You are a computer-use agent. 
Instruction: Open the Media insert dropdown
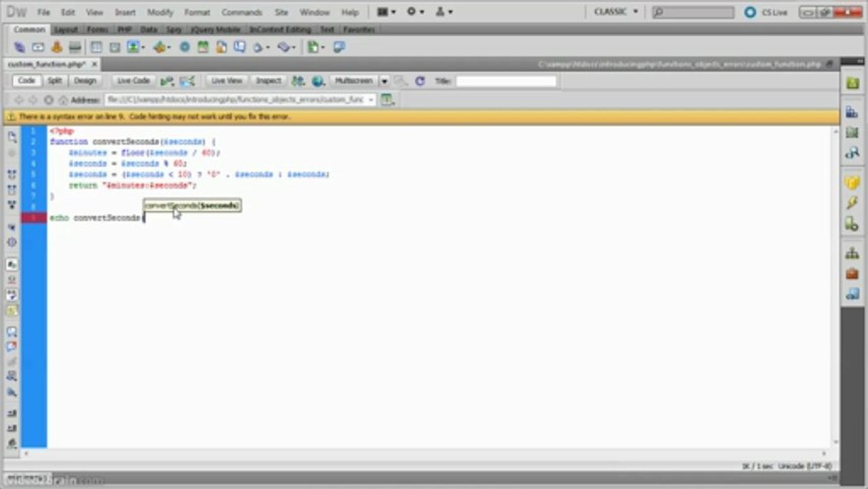[162, 47]
